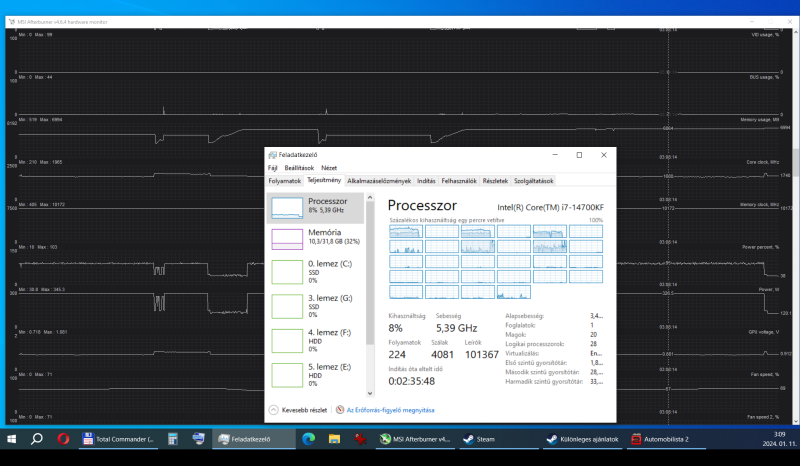
Task: Maximize the Feladatkezelő window
Action: (x=579, y=155)
